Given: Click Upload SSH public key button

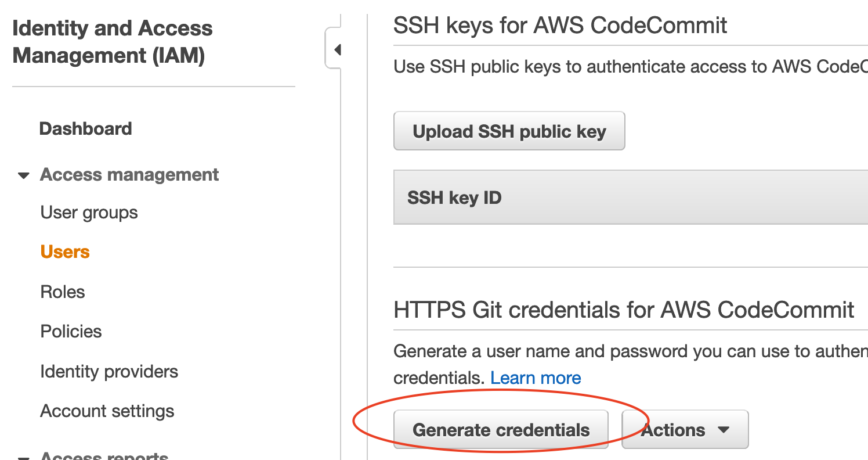Looking at the screenshot, I should pyautogui.click(x=509, y=131).
